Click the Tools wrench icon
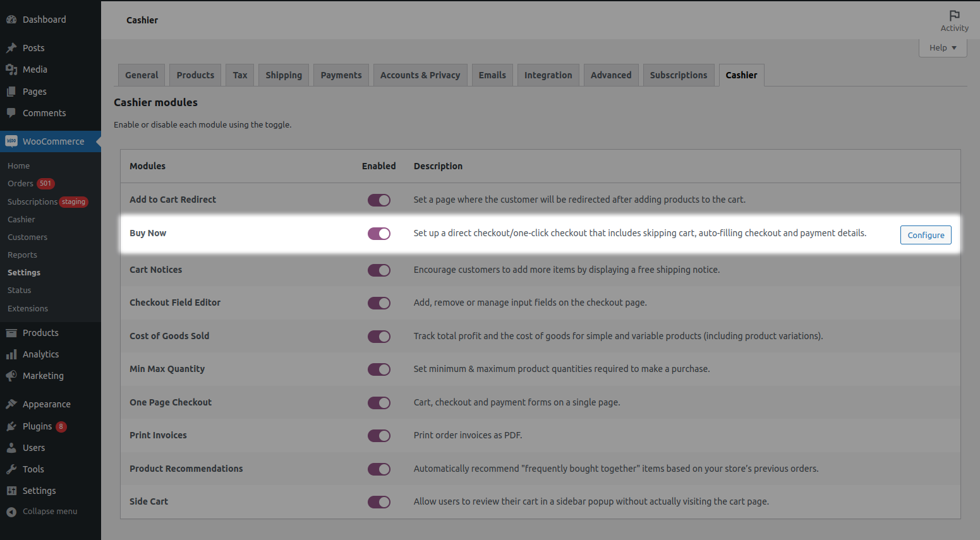This screenshot has height=540, width=980. (13, 469)
